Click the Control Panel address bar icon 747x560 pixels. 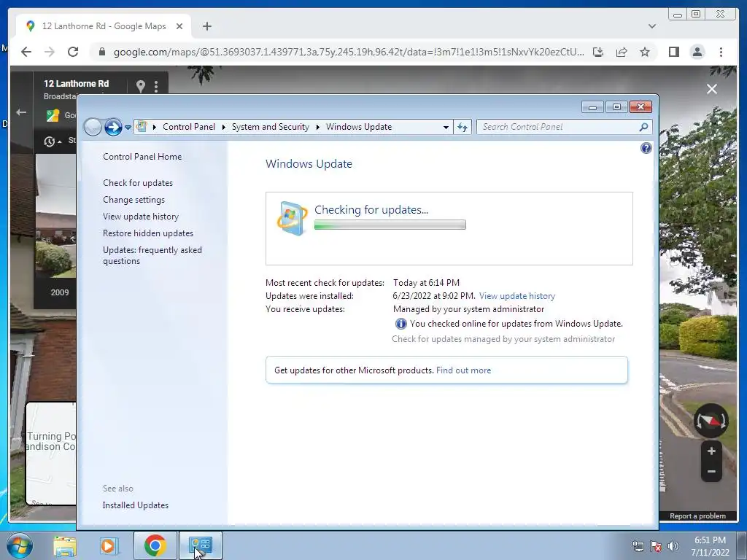(x=142, y=127)
